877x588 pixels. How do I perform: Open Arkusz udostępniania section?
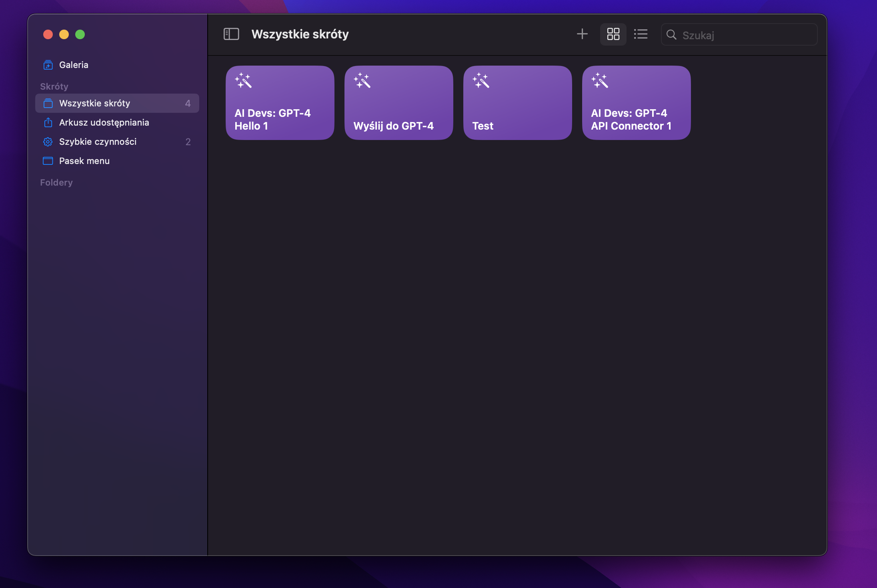(x=117, y=122)
